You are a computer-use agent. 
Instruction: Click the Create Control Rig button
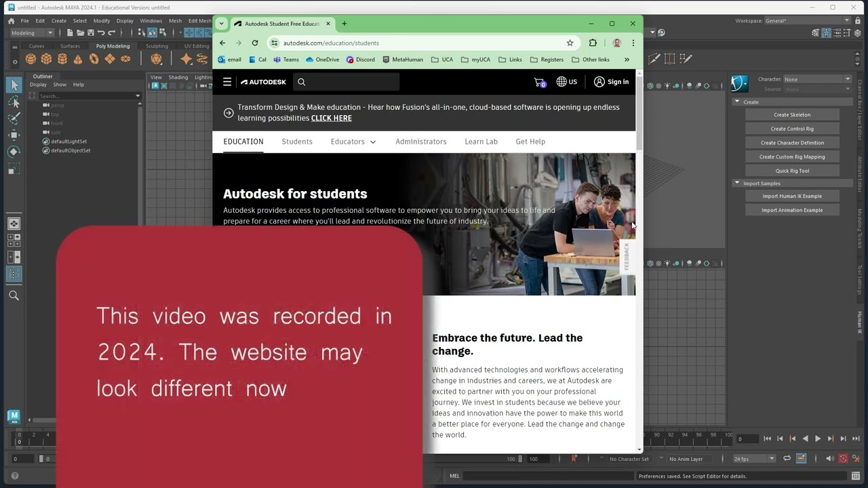tap(792, 129)
